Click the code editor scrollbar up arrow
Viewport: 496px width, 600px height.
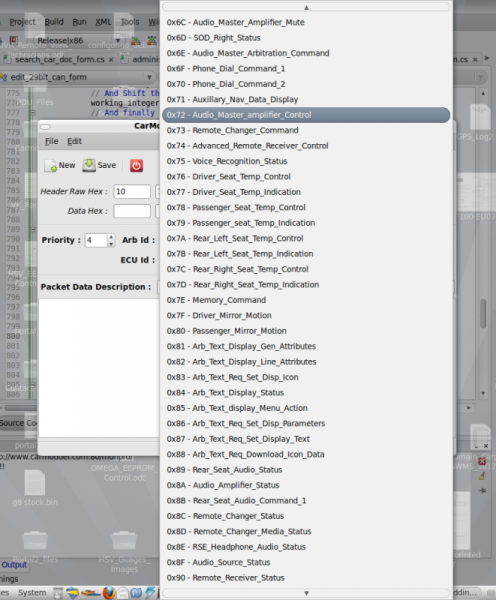tap(483, 93)
